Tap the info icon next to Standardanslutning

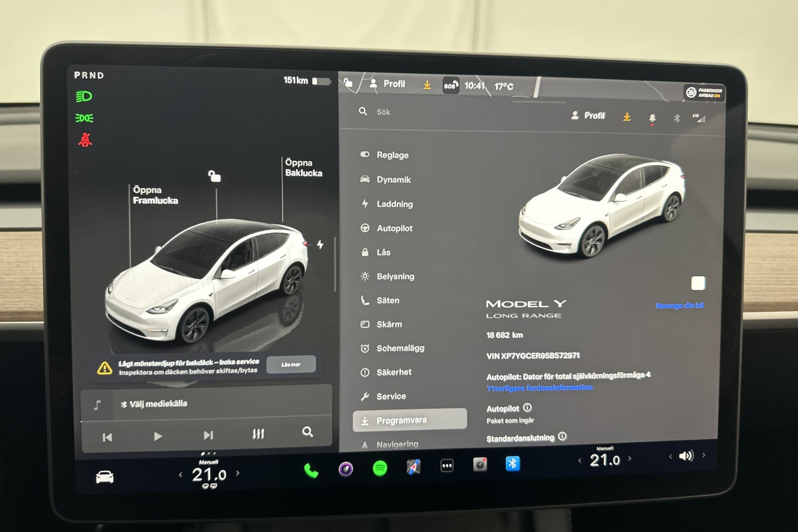coord(562,436)
